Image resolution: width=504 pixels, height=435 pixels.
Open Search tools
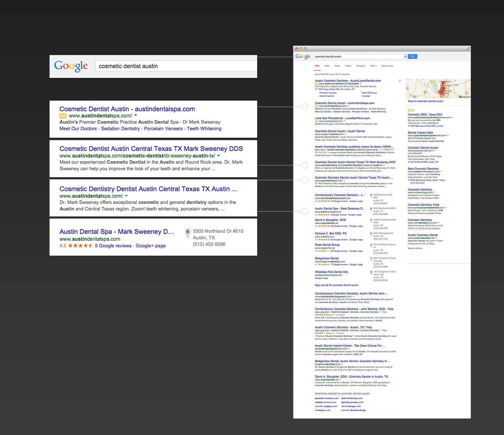coord(387,66)
